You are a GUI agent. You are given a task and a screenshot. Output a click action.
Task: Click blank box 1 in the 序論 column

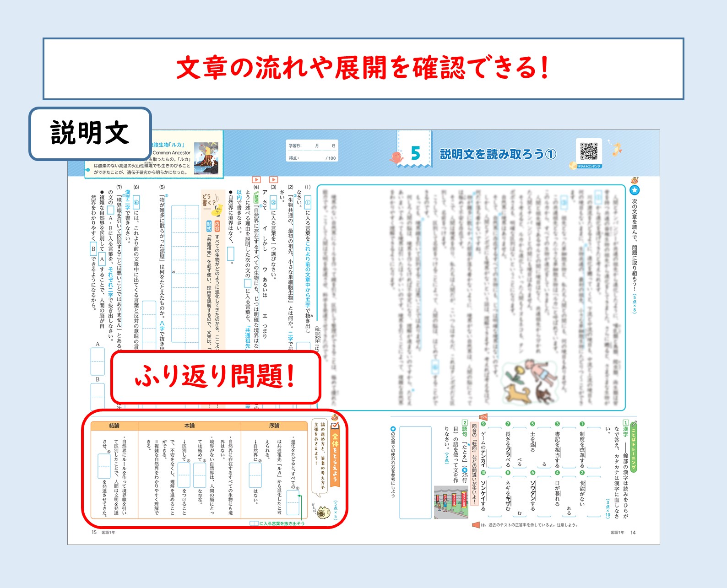click(293, 502)
